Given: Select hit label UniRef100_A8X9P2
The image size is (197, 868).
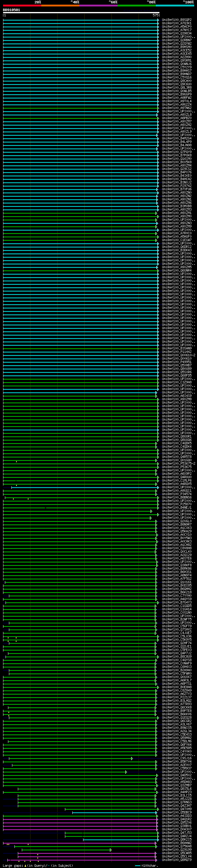Looking at the screenshot, I should click(177, 474).
